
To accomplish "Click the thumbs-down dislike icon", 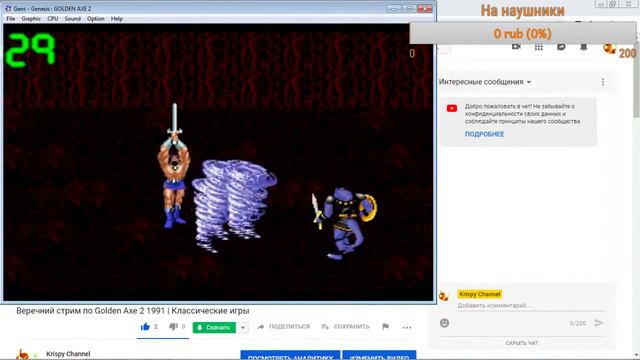I will [x=173, y=327].
